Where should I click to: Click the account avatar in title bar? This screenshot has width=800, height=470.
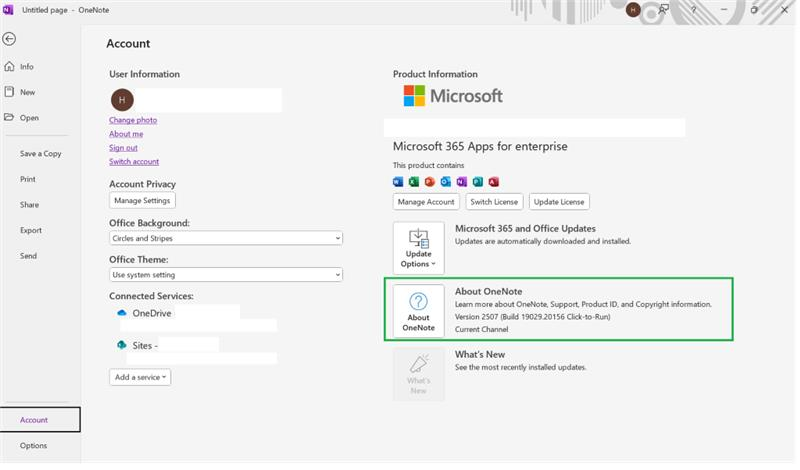pyautogui.click(x=633, y=10)
